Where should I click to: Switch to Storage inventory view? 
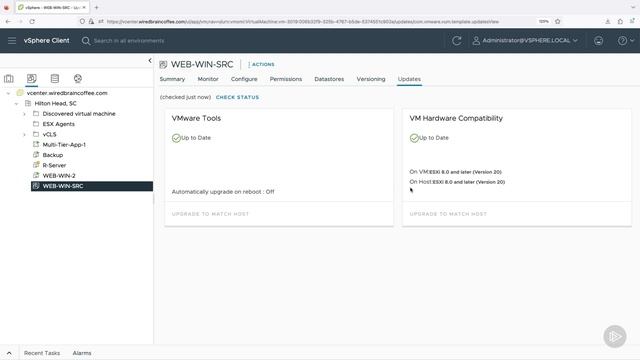pos(55,78)
